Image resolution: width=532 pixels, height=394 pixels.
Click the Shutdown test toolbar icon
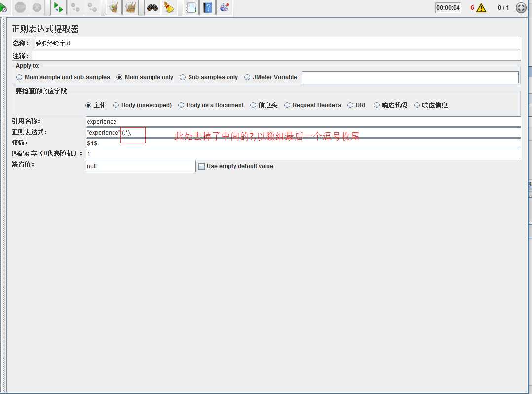click(x=37, y=7)
